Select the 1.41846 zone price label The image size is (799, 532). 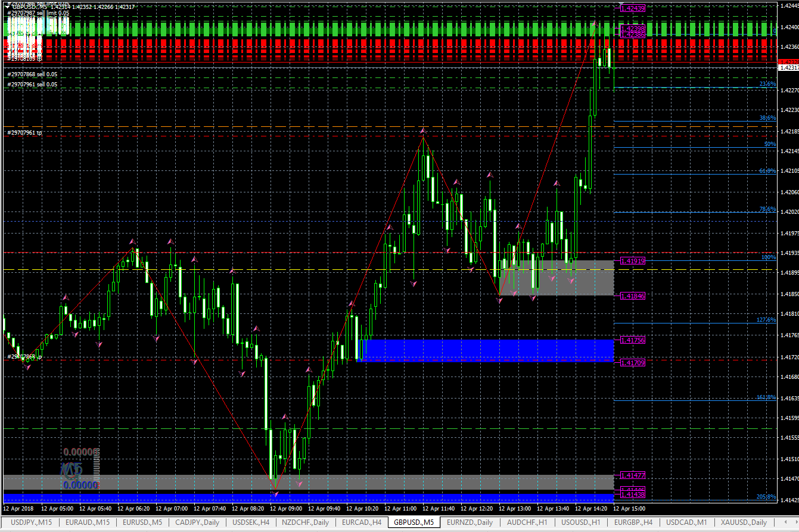point(633,295)
